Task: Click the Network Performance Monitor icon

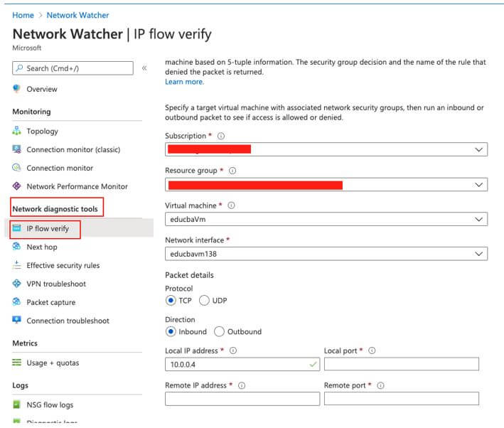Action: pos(17,186)
